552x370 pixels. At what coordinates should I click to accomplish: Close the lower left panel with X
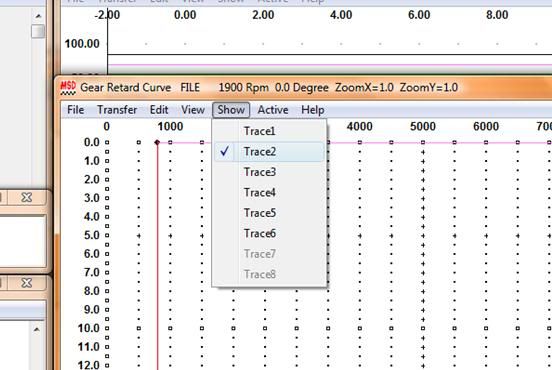(x=26, y=283)
